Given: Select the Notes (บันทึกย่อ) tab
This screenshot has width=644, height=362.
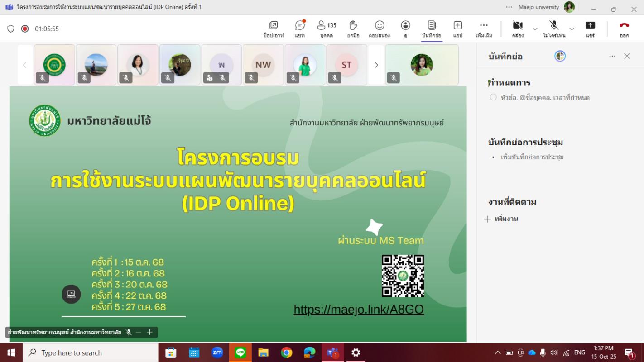Looking at the screenshot, I should click(x=431, y=29).
